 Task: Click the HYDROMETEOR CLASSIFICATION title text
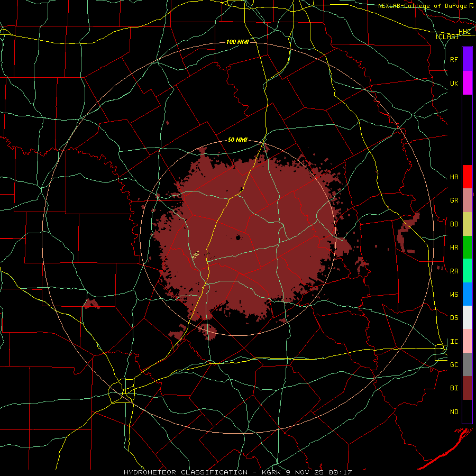[186, 472]
